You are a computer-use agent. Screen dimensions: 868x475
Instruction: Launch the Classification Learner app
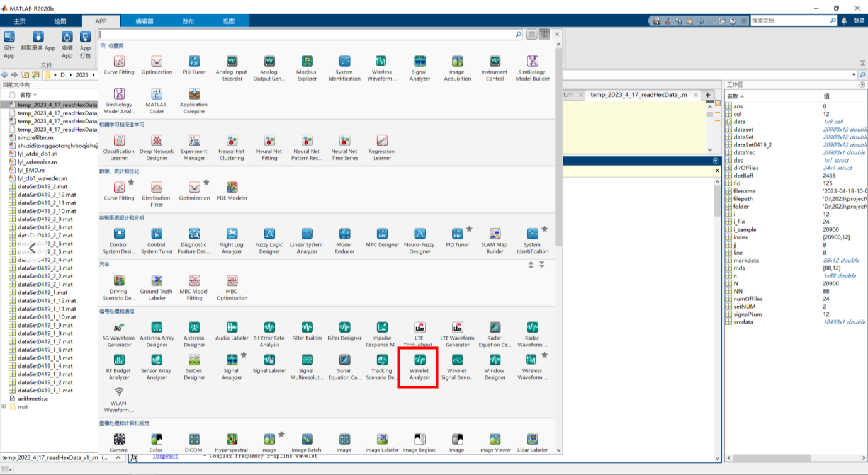click(x=119, y=147)
